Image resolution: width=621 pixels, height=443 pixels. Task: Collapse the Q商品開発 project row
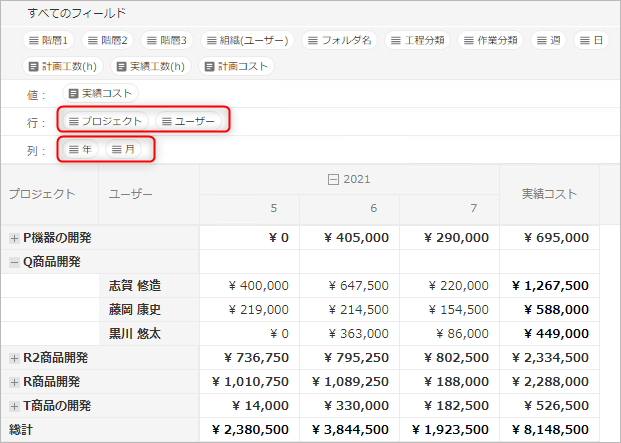14,262
